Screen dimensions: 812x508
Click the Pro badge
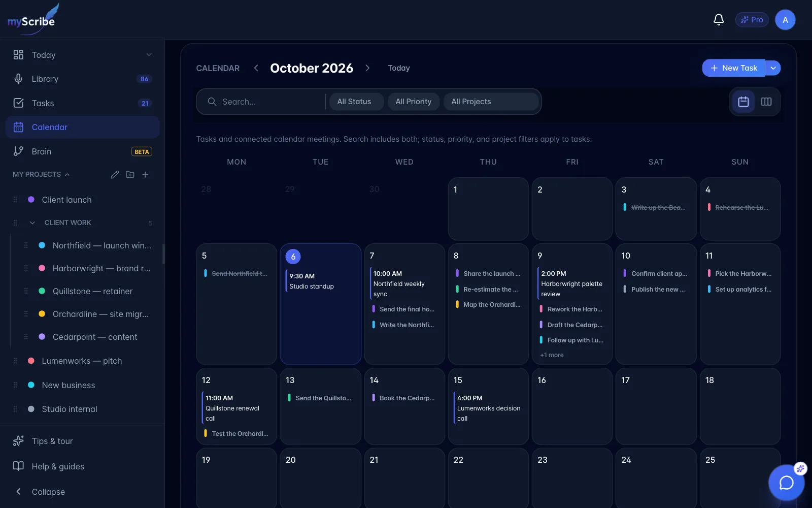click(752, 20)
